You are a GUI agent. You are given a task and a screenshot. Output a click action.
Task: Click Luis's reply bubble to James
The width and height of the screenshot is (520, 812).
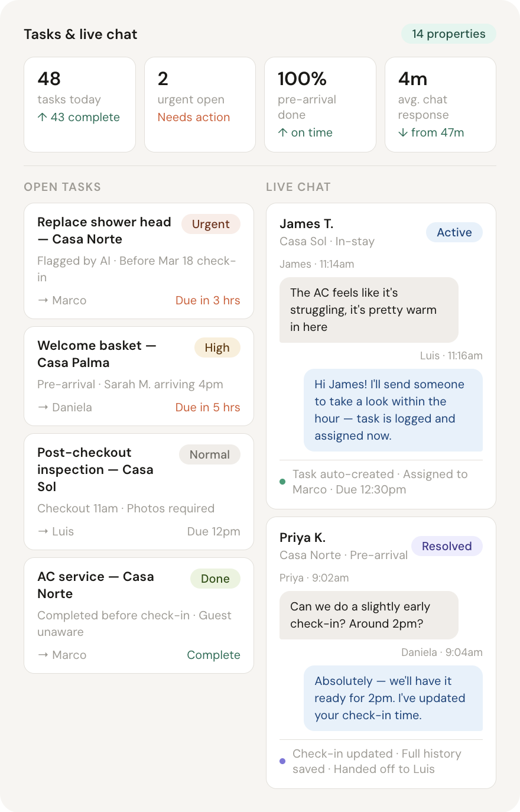coord(393,410)
